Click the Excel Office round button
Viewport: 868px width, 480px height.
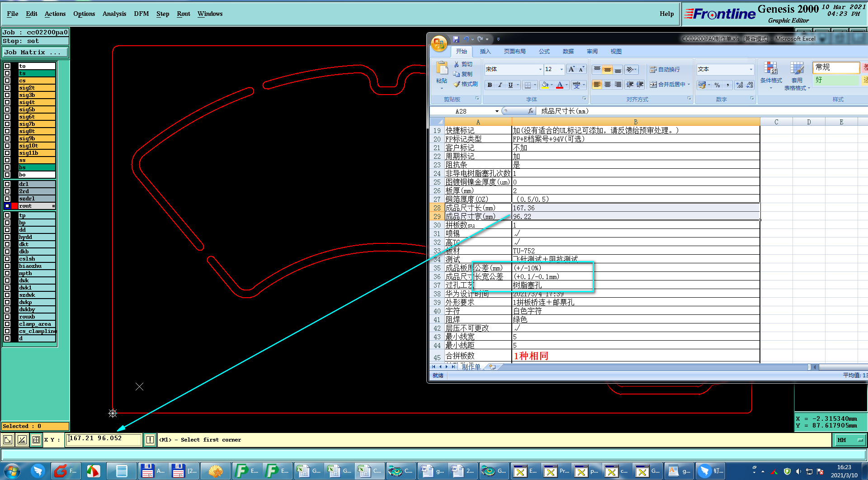point(439,43)
